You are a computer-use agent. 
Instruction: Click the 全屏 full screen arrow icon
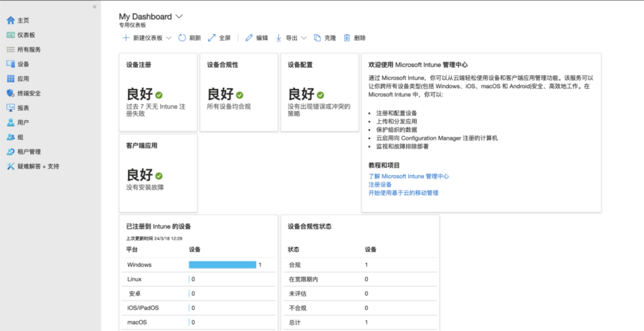tap(212, 38)
